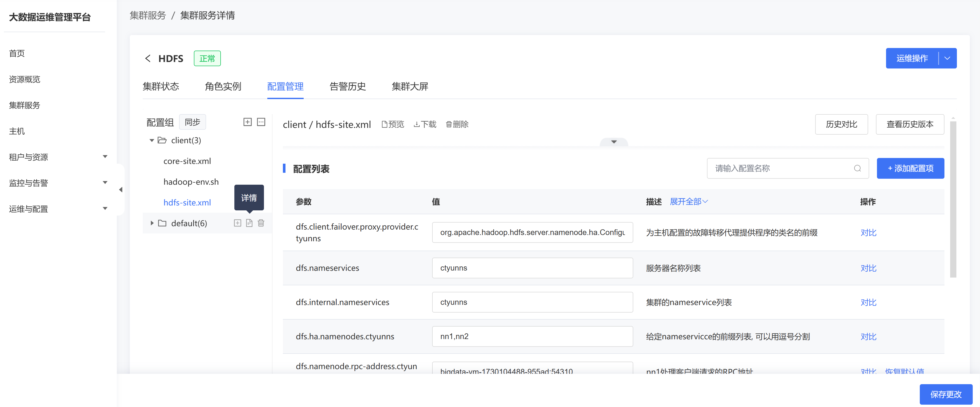980x407 pixels.
Task: Click the trash icon on default(6) row
Action: tap(261, 223)
